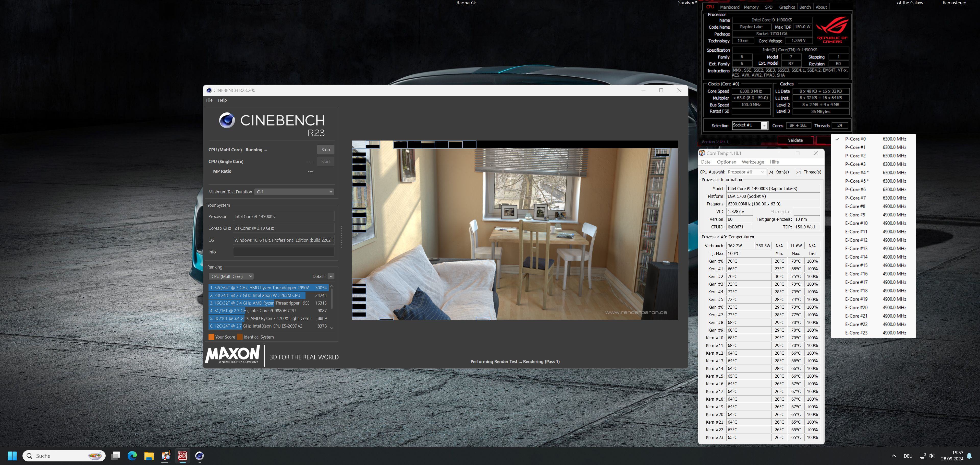Switch to CPU-Z Mainboard tab
Screen dimensions: 980x465
tap(729, 7)
